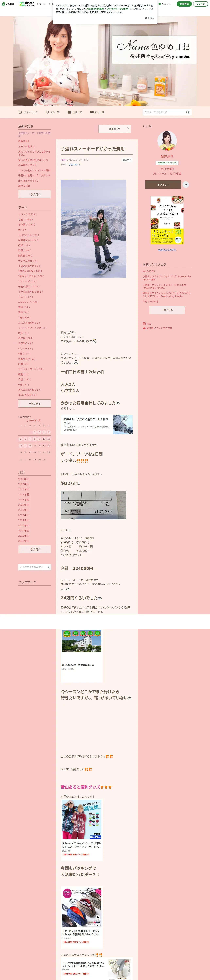Select theme ブログ ( 16369 )

(x=27, y=214)
